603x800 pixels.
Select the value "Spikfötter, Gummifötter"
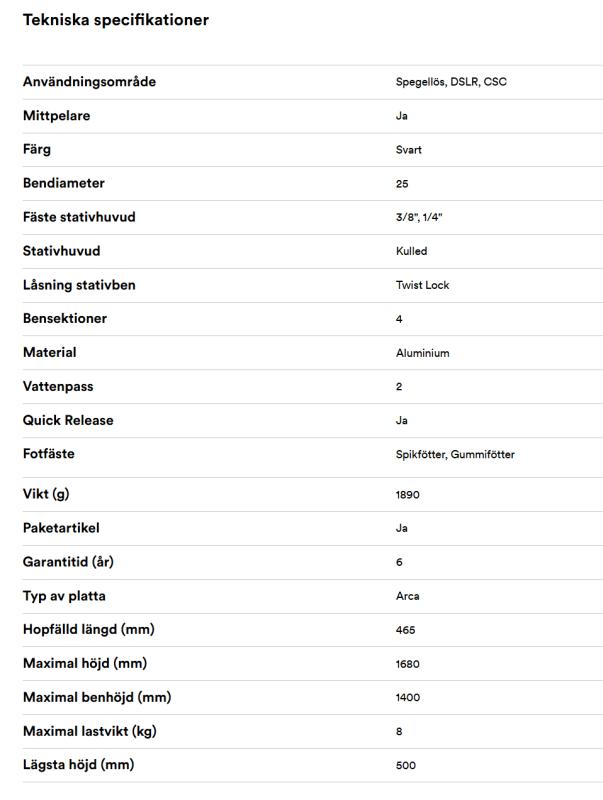[455, 455]
